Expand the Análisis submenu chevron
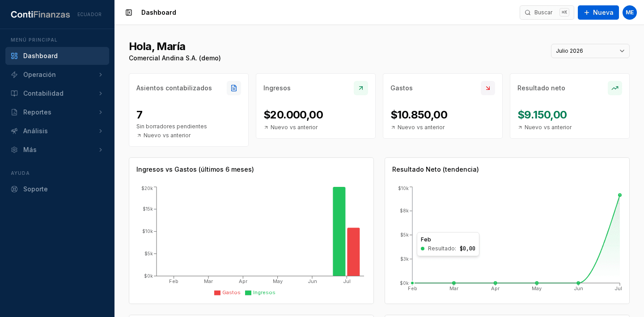The height and width of the screenshot is (317, 644). [101, 131]
